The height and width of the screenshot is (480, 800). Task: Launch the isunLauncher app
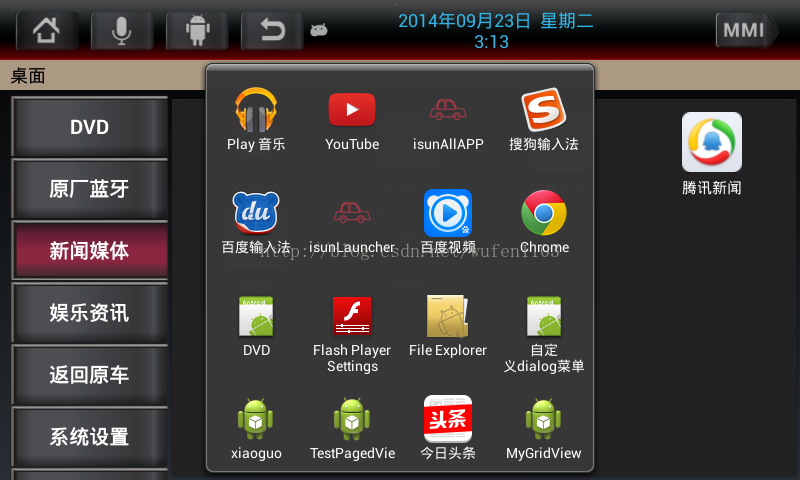tap(352, 227)
